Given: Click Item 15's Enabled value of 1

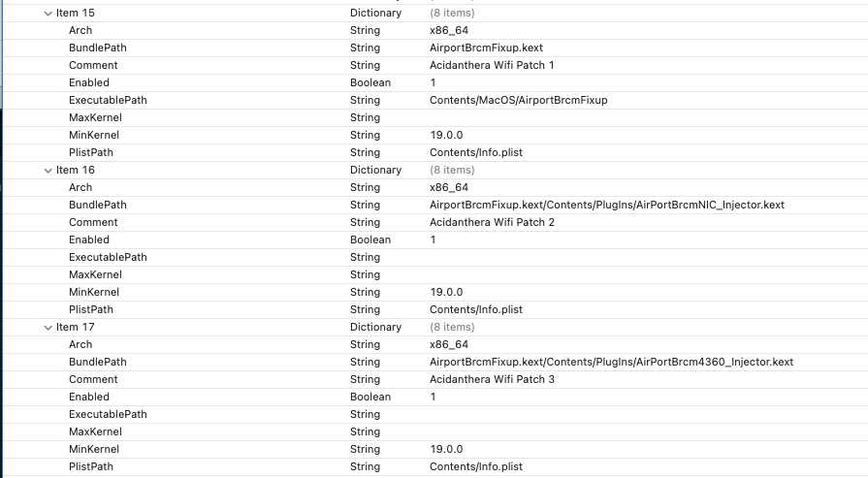Looking at the screenshot, I should (433, 83).
